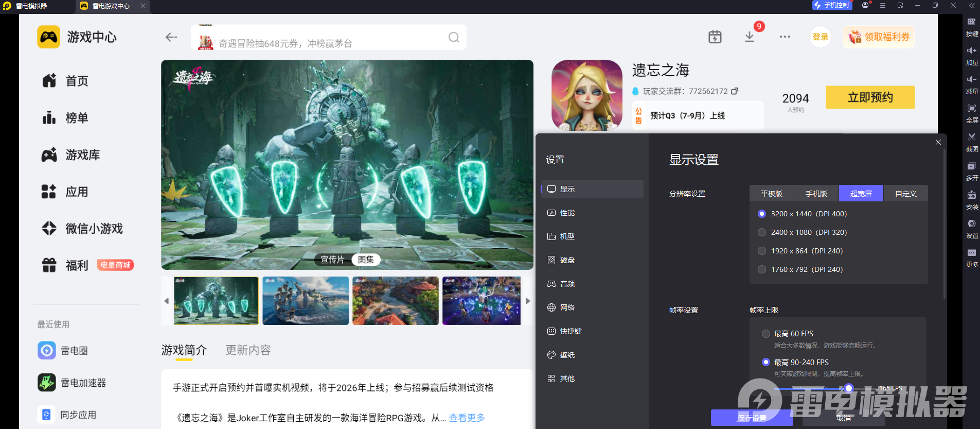Click the shrink-window icon in the title bar

point(900,5)
